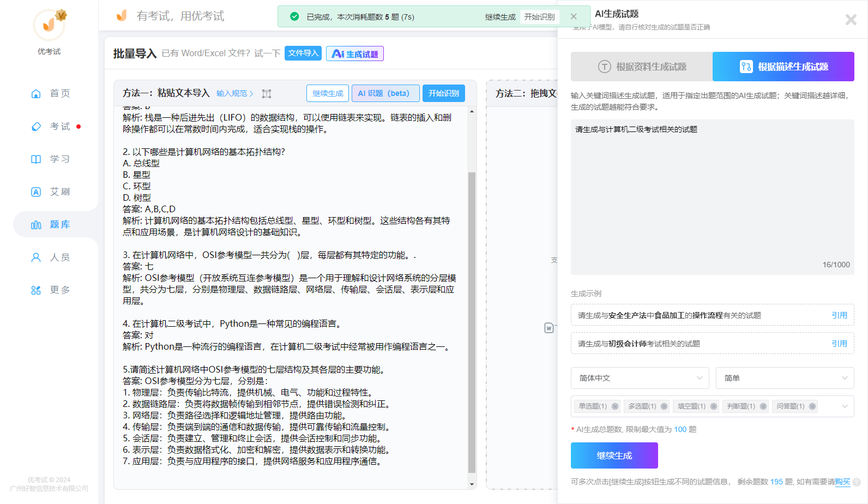868x504 pixels.
Task: Click 开始识别 in the green notification banner
Action: (x=540, y=17)
